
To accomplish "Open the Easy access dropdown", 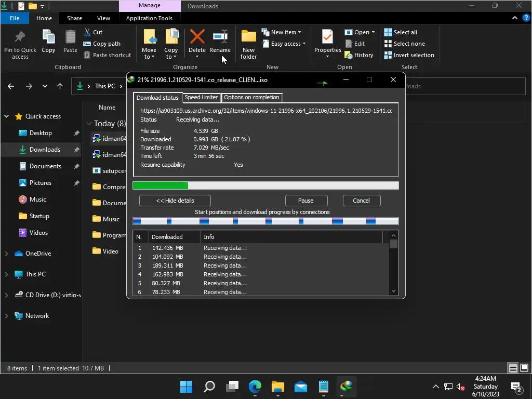I will coord(284,44).
